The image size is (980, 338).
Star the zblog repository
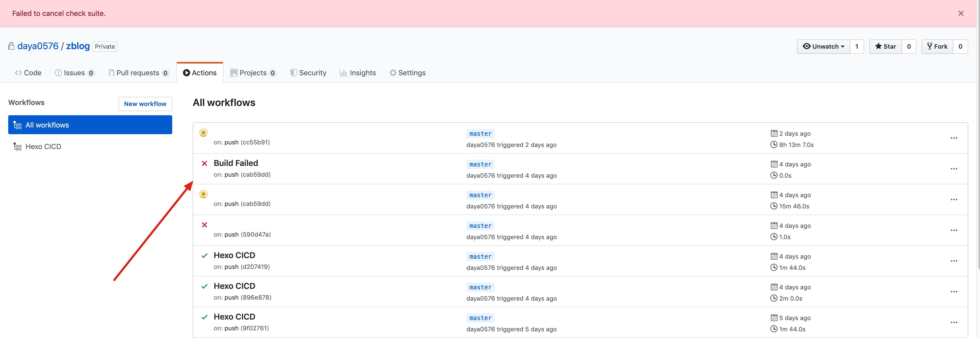tap(885, 46)
